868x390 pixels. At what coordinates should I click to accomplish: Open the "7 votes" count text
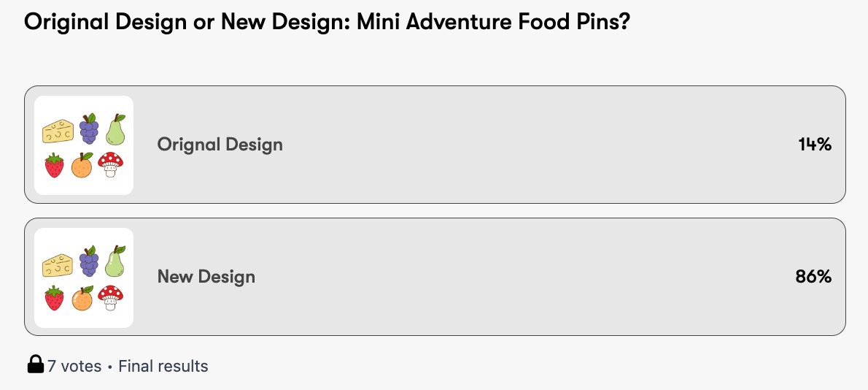(74, 366)
